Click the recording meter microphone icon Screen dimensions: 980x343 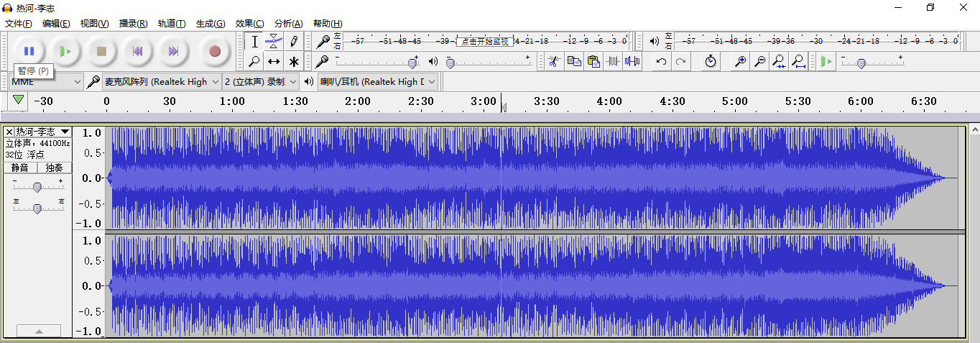tap(323, 41)
